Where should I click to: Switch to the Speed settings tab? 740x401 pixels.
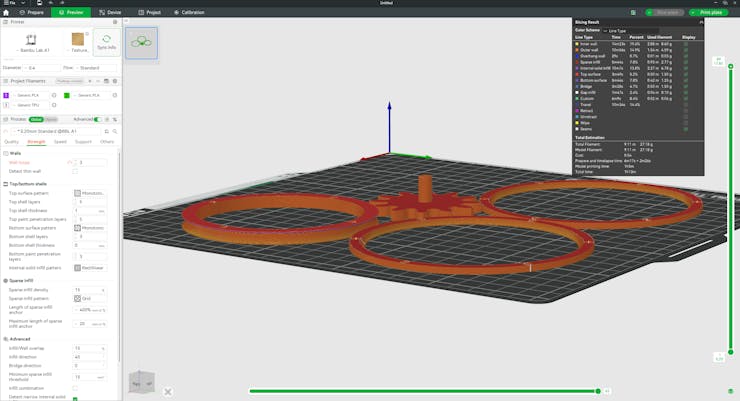tap(60, 142)
